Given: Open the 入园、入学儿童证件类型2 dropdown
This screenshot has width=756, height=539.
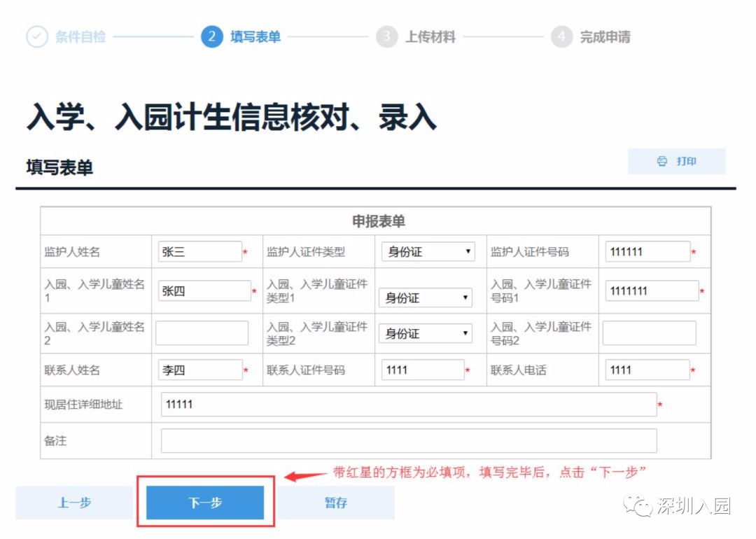Looking at the screenshot, I should click(x=426, y=333).
